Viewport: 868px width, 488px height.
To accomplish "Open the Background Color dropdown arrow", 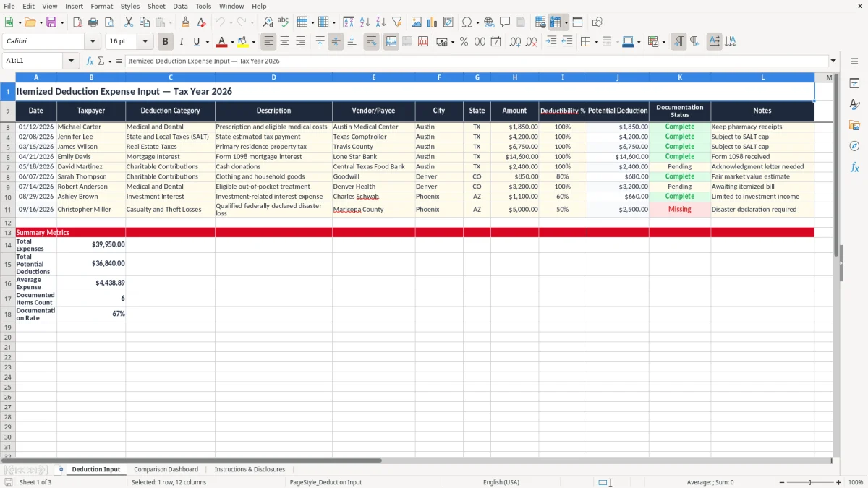I will click(253, 42).
